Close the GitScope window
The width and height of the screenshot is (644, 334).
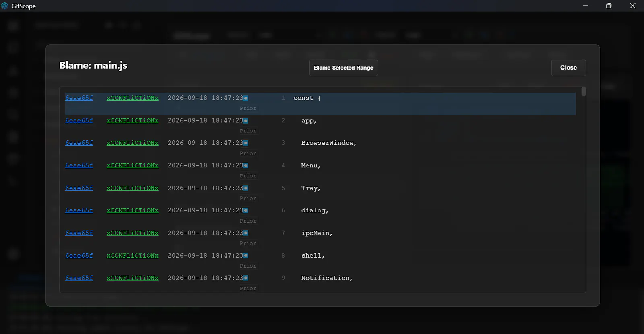click(x=632, y=6)
